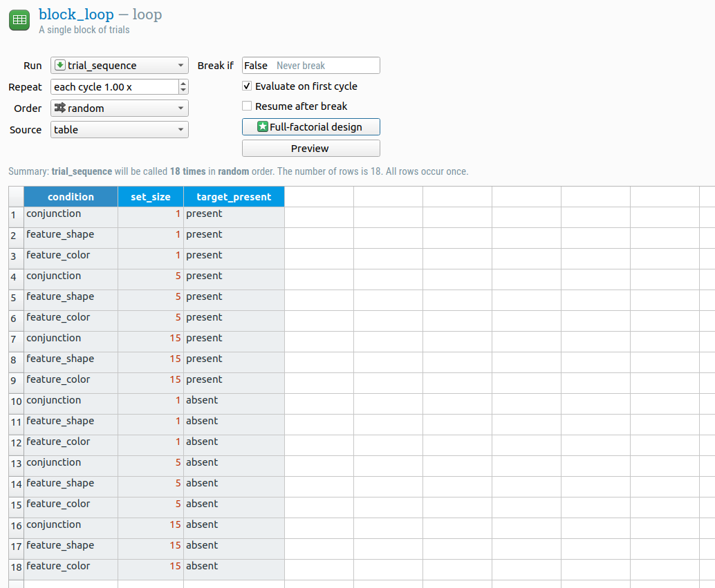Enable the Resume after break checkbox
Screen dimensions: 715x588
246,105
